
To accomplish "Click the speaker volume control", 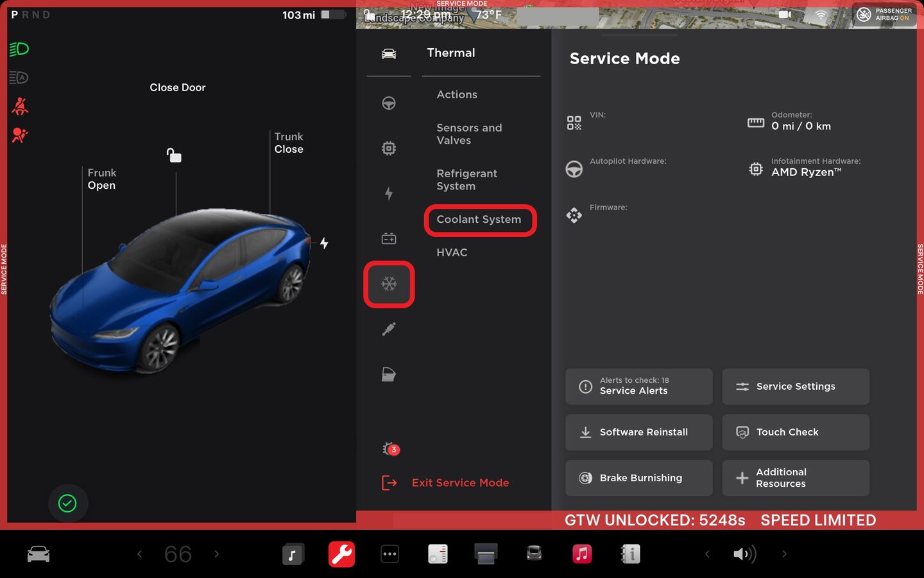I will point(744,554).
